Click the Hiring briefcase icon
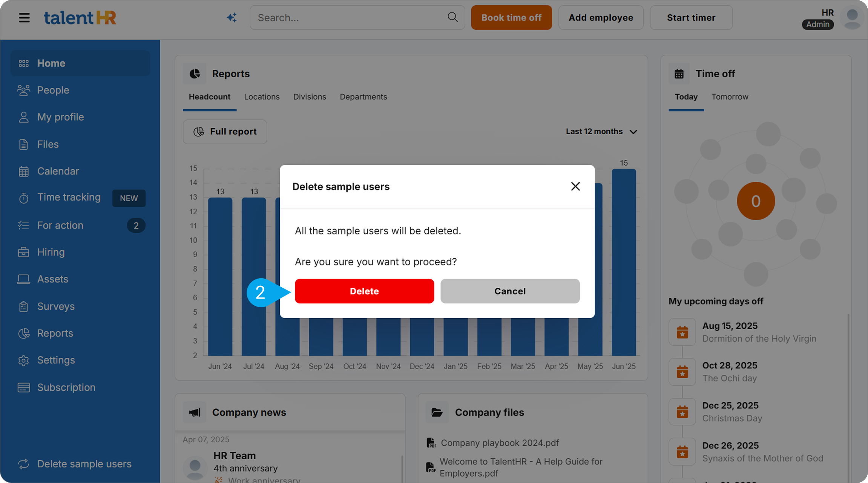 click(23, 252)
